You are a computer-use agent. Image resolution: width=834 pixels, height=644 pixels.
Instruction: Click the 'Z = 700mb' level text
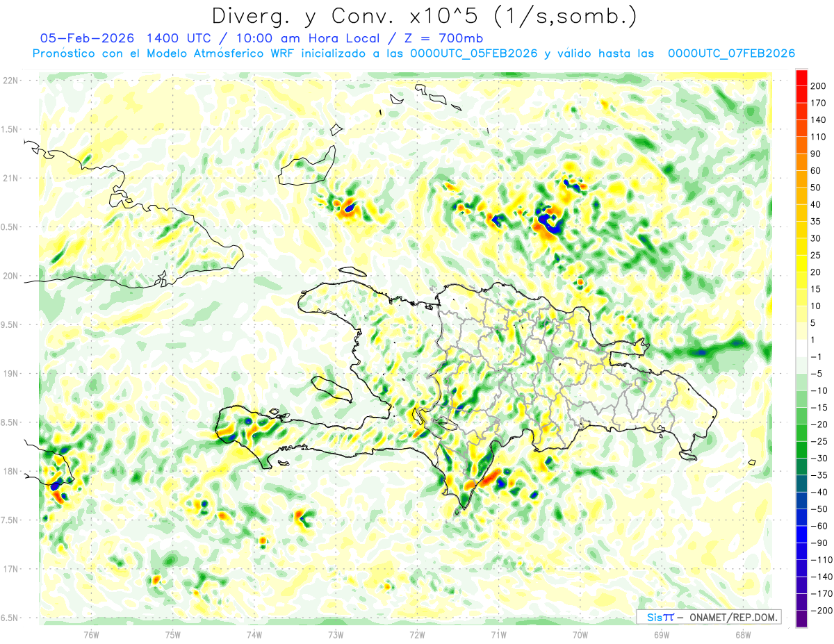coord(439,38)
